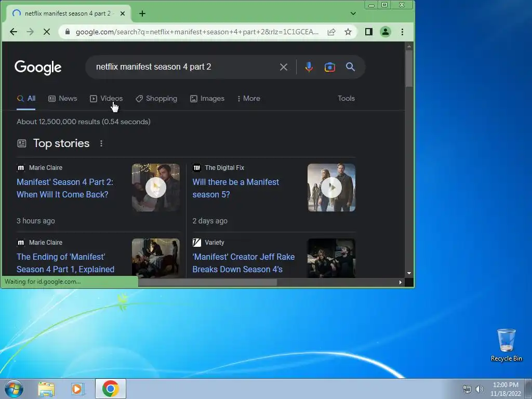Click the browser forward arrow
The height and width of the screenshot is (399, 532).
pos(30,32)
